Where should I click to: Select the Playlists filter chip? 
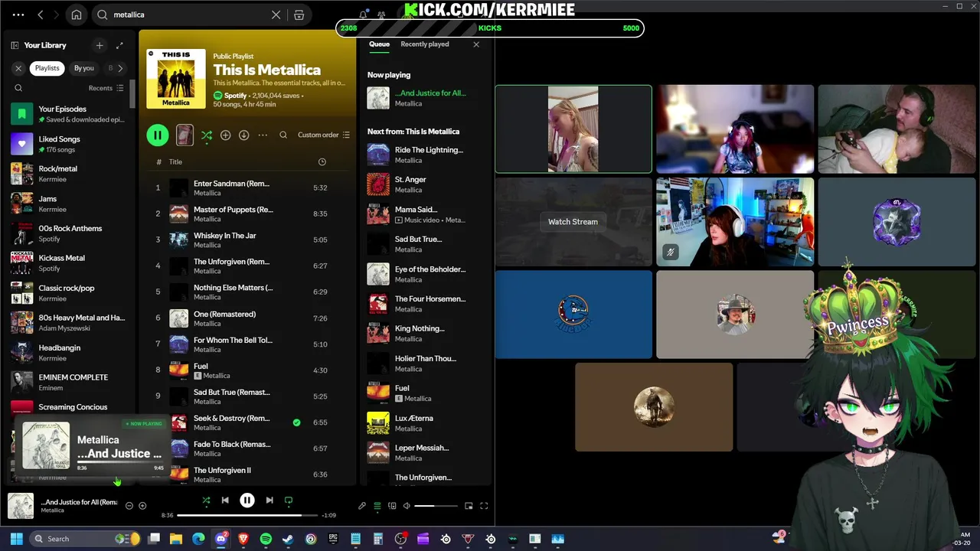47,68
